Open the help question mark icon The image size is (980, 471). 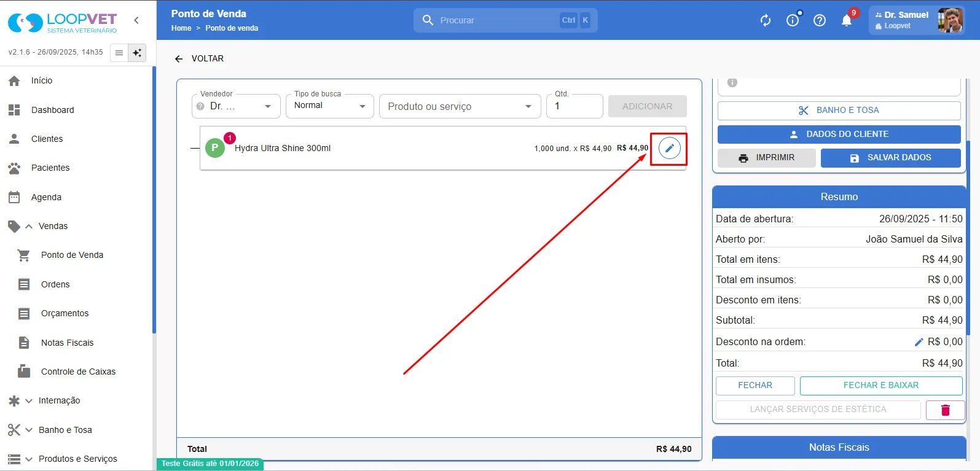click(x=820, y=20)
